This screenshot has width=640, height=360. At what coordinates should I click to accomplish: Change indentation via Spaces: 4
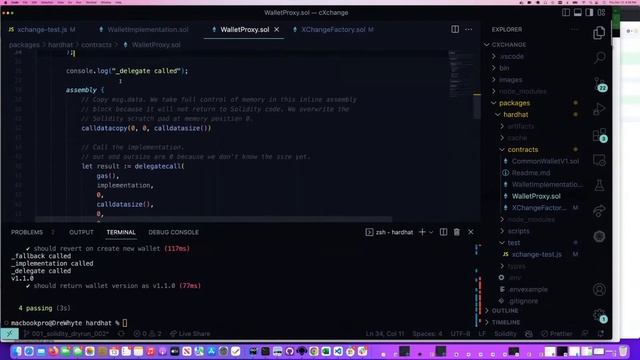[427, 333]
